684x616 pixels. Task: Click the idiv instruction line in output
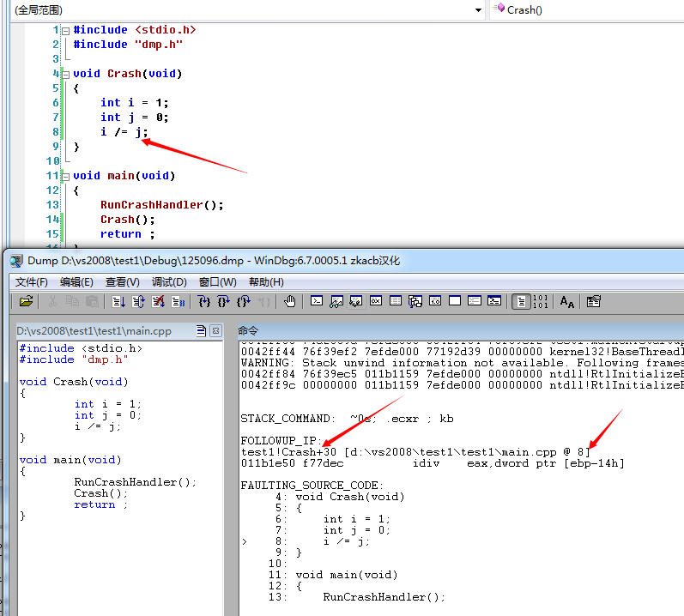click(433, 463)
